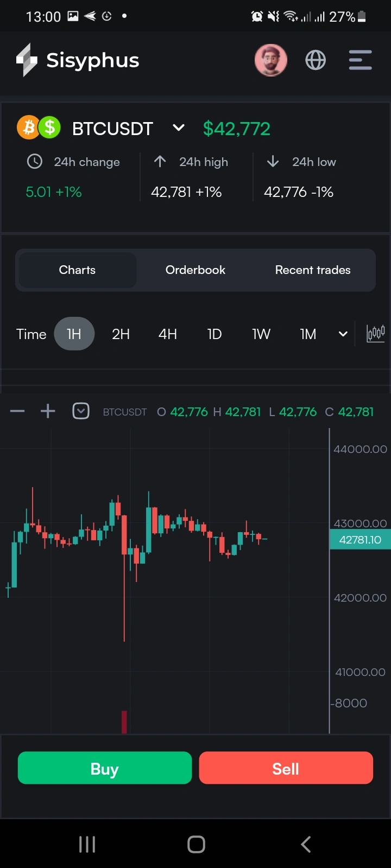The width and height of the screenshot is (391, 868).
Task: Tap Android recent apps navigation icon
Action: click(x=87, y=844)
